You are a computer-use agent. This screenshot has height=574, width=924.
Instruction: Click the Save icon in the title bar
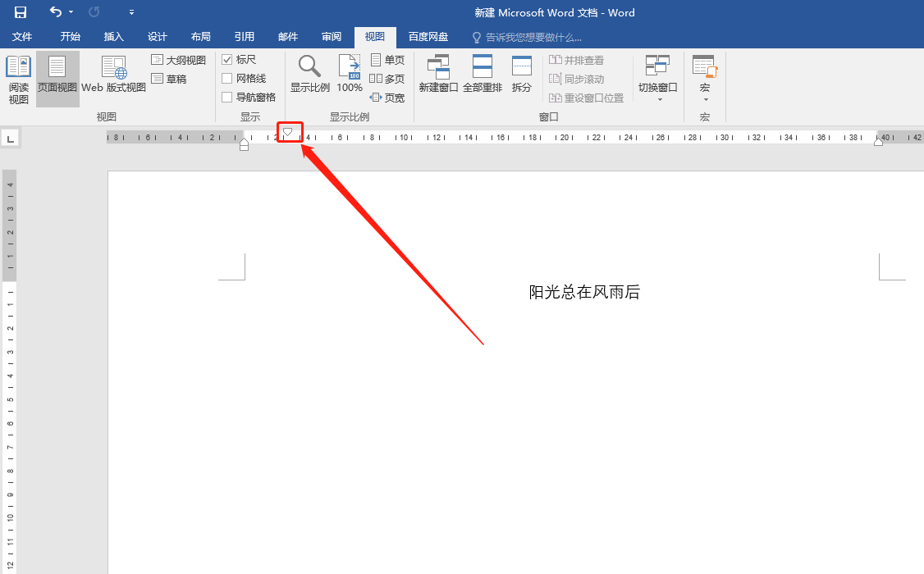pyautogui.click(x=21, y=12)
